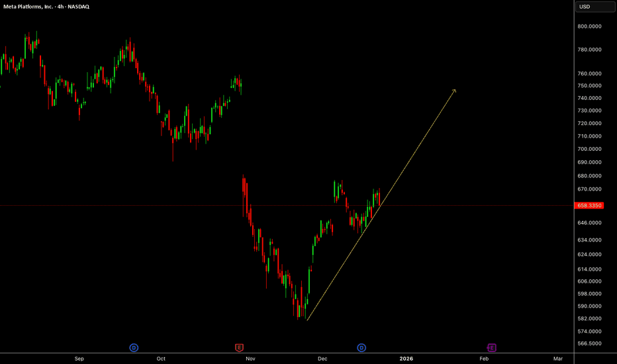Click the Oct label on time axis
Viewport: 617px width, 364px height.
[x=161, y=358]
